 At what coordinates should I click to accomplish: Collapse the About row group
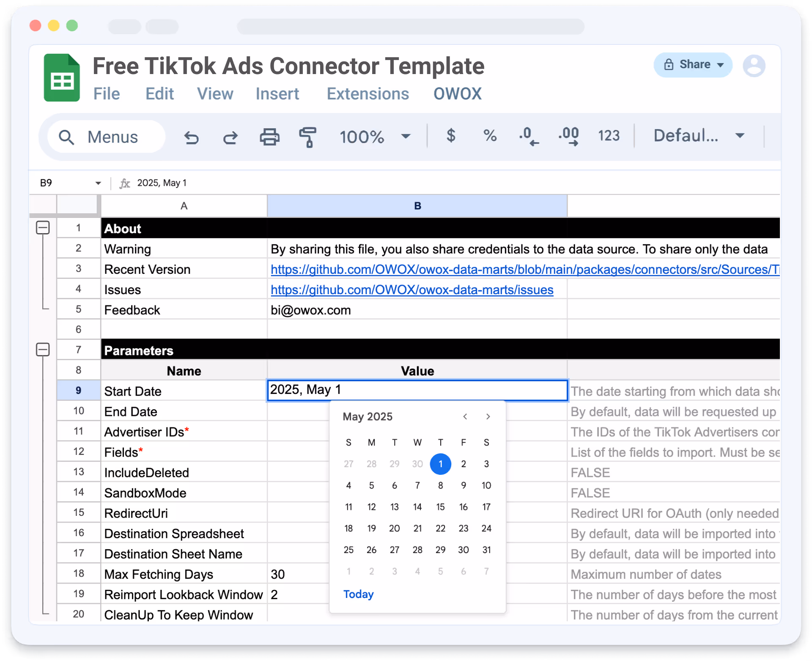43,228
